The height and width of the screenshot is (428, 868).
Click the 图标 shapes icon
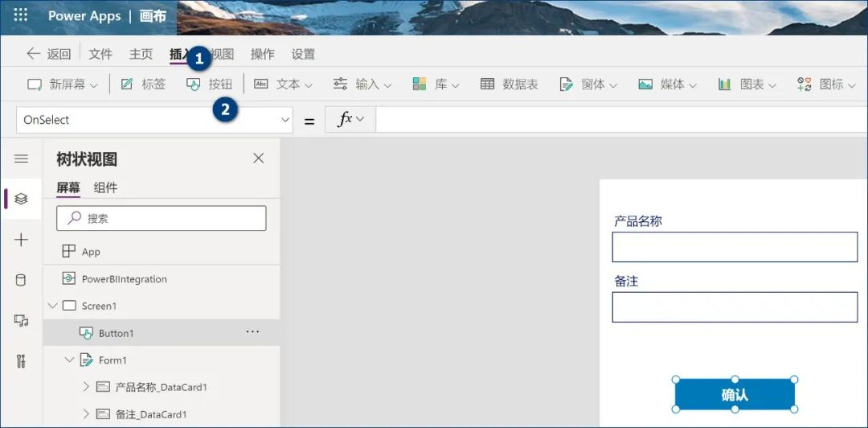pos(804,84)
